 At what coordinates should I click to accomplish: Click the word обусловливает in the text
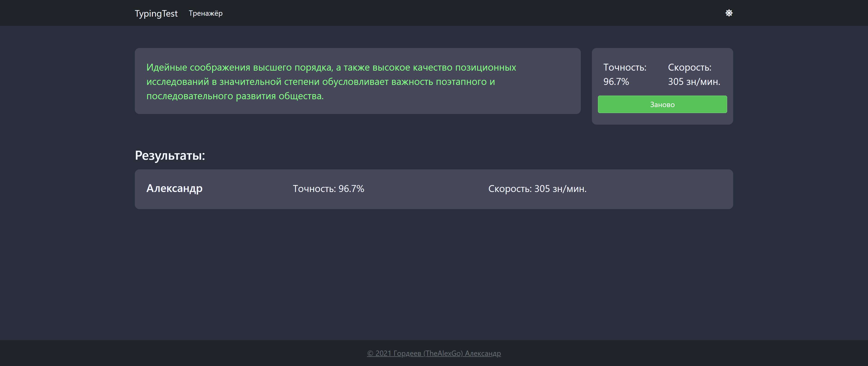(355, 82)
